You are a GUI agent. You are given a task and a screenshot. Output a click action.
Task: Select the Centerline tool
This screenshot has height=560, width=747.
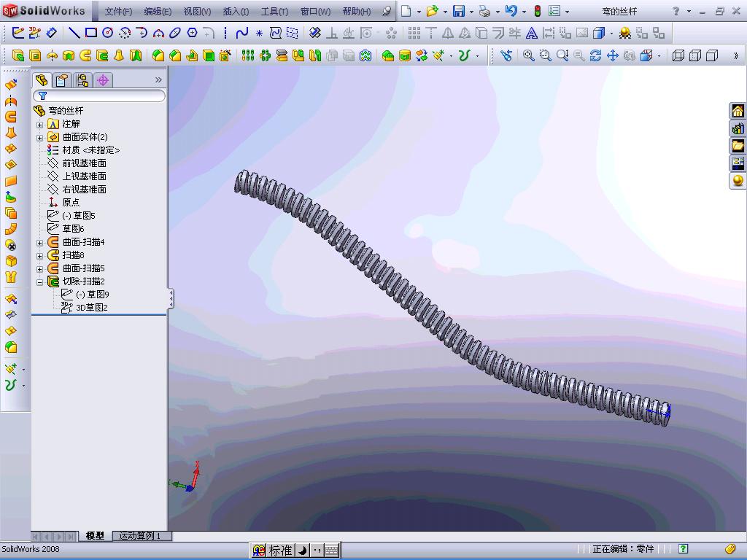pos(225,33)
